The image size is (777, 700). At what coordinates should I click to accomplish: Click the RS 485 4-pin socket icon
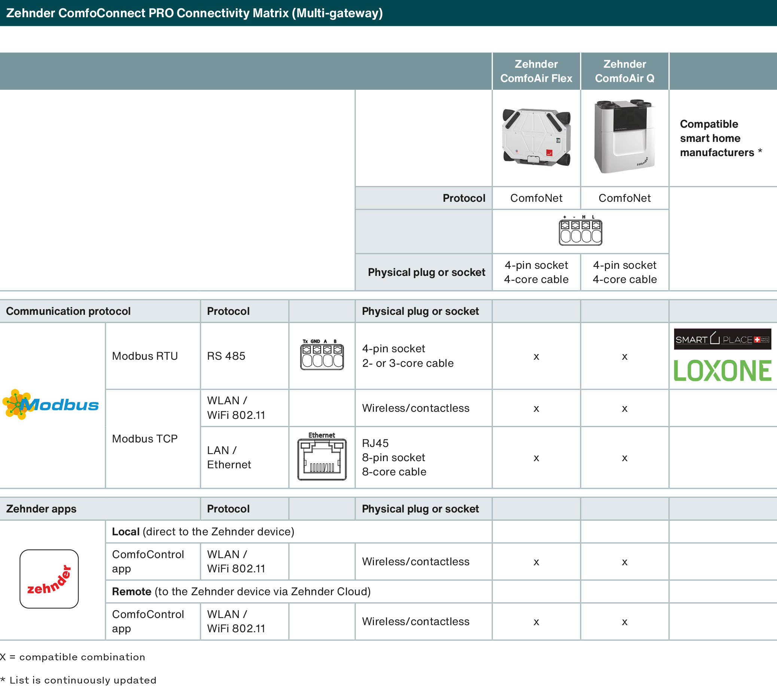pyautogui.click(x=322, y=356)
